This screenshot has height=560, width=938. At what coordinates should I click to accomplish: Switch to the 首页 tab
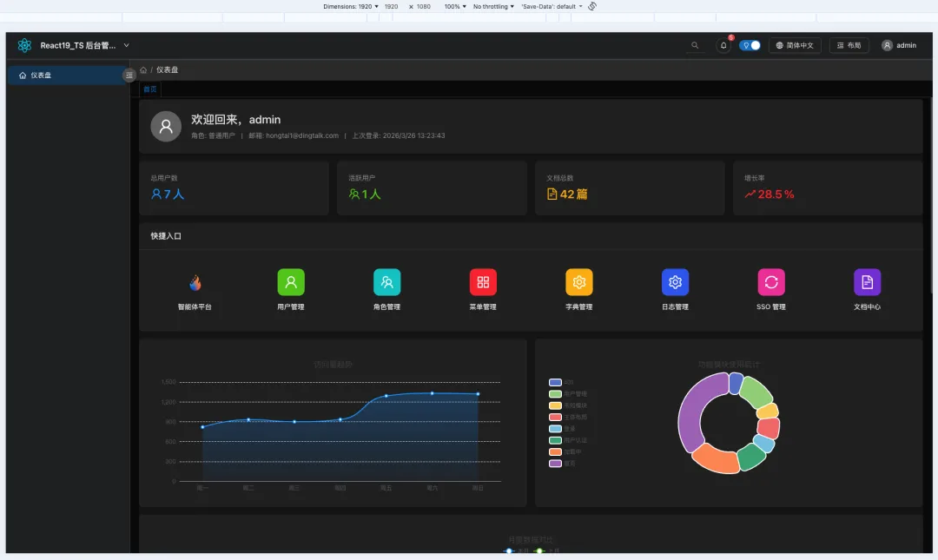[150, 89]
